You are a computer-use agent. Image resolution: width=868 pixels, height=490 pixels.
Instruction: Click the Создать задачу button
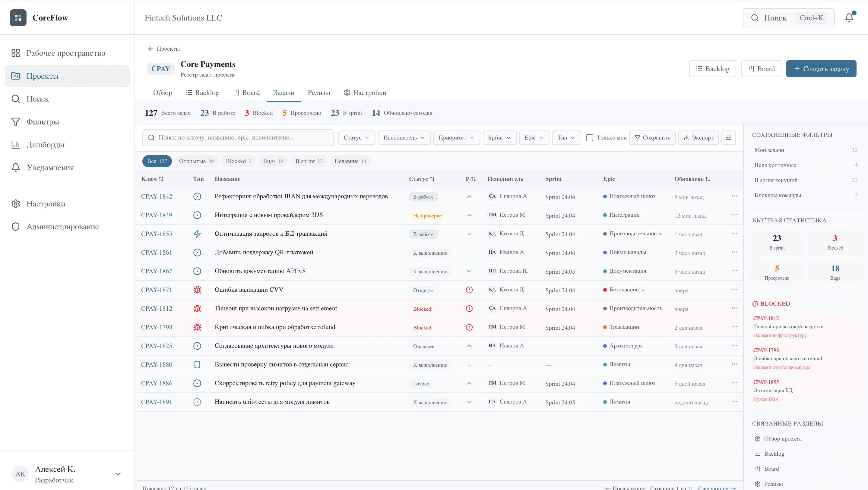[821, 68]
